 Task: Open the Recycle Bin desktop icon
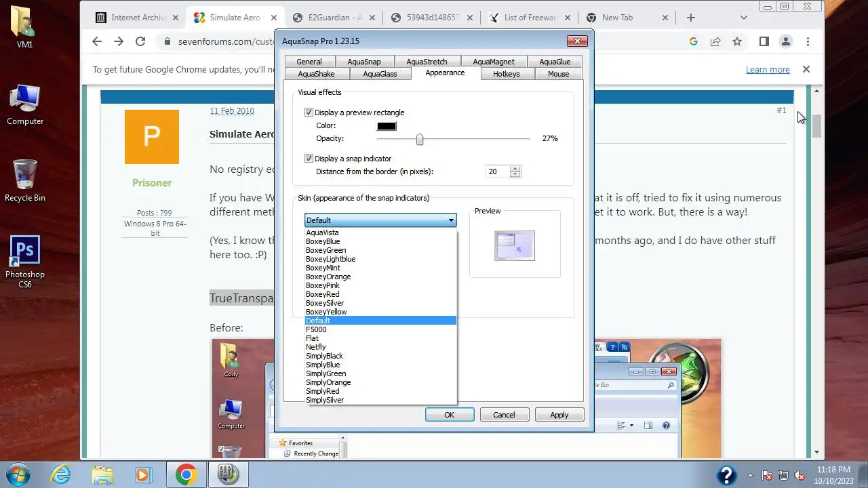point(25,180)
